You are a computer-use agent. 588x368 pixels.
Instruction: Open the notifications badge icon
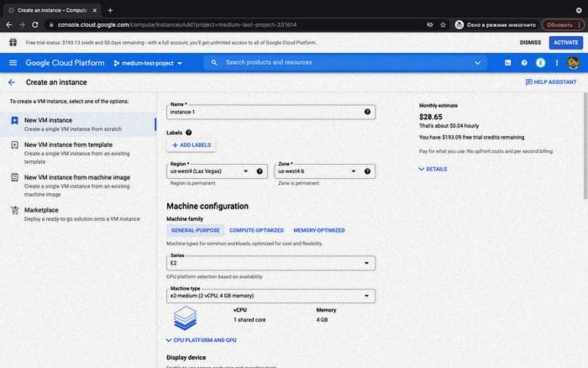pyautogui.click(x=540, y=63)
